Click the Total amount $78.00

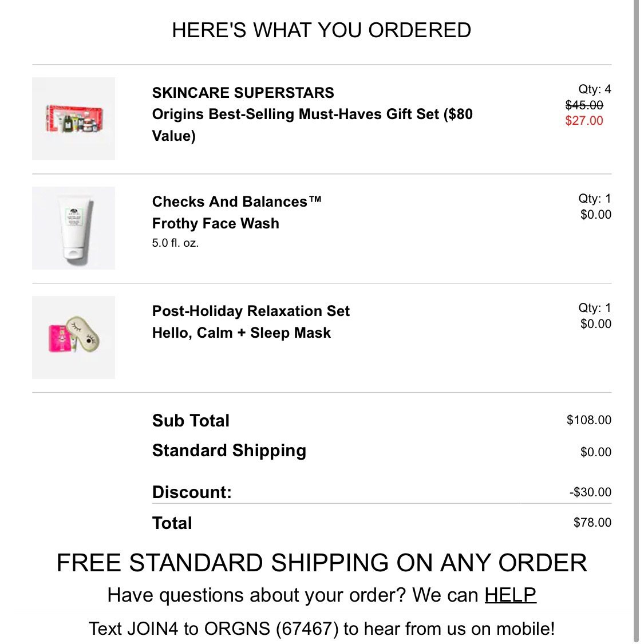pos(592,523)
